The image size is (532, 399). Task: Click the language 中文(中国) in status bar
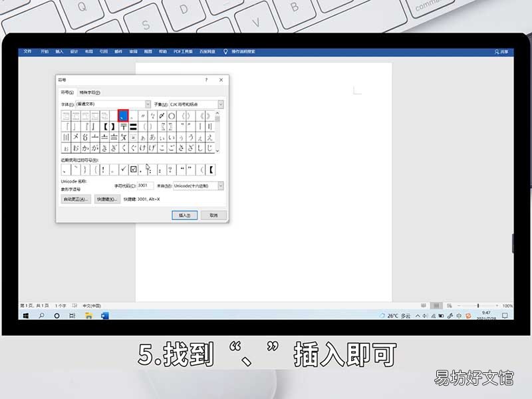(x=92, y=306)
